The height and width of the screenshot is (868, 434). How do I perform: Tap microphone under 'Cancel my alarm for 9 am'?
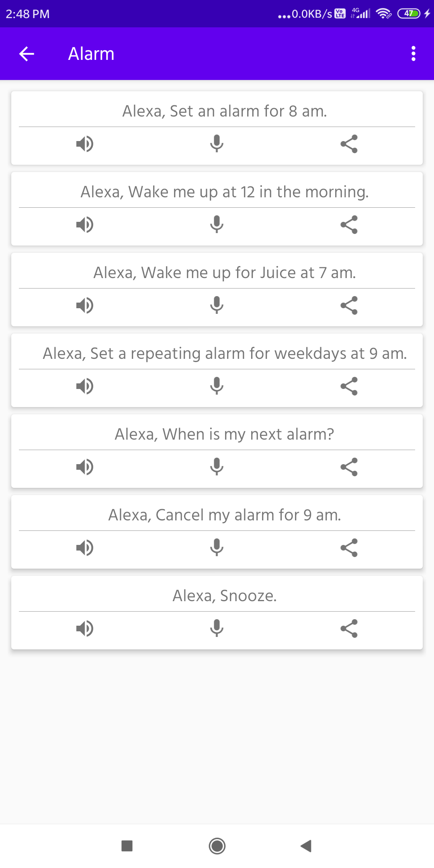pos(217,548)
